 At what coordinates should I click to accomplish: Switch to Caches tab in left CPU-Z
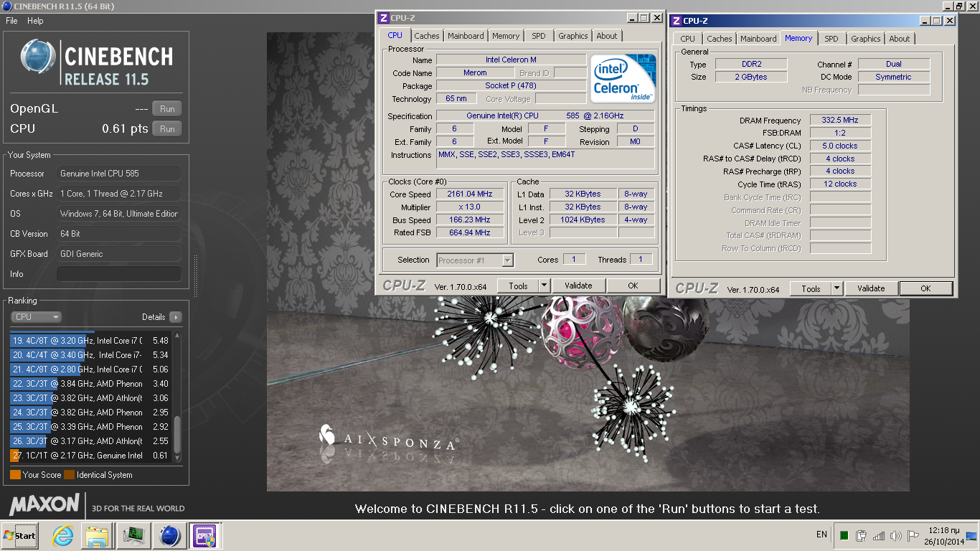427,36
